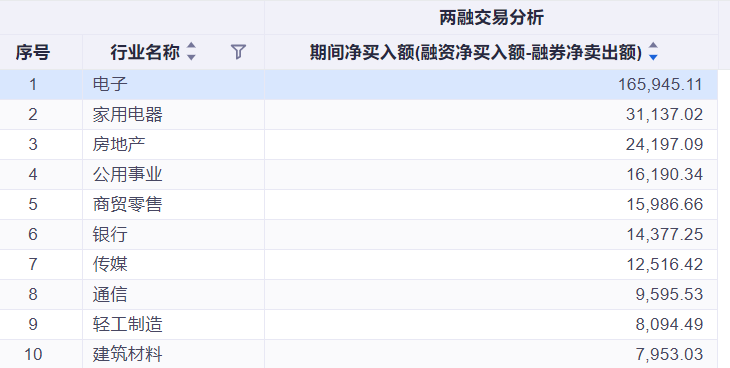Viewport: 730px width, 368px height.
Task: Select the 房地产 industry name
Action: 119,144
